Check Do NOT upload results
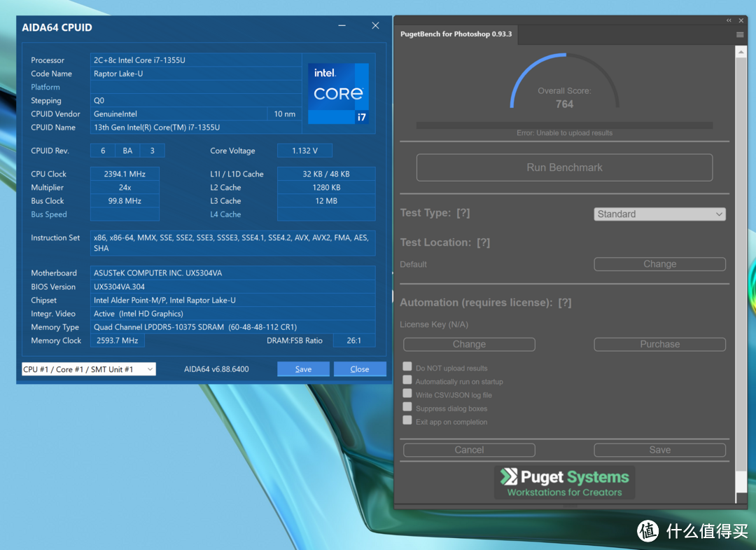 407,366
